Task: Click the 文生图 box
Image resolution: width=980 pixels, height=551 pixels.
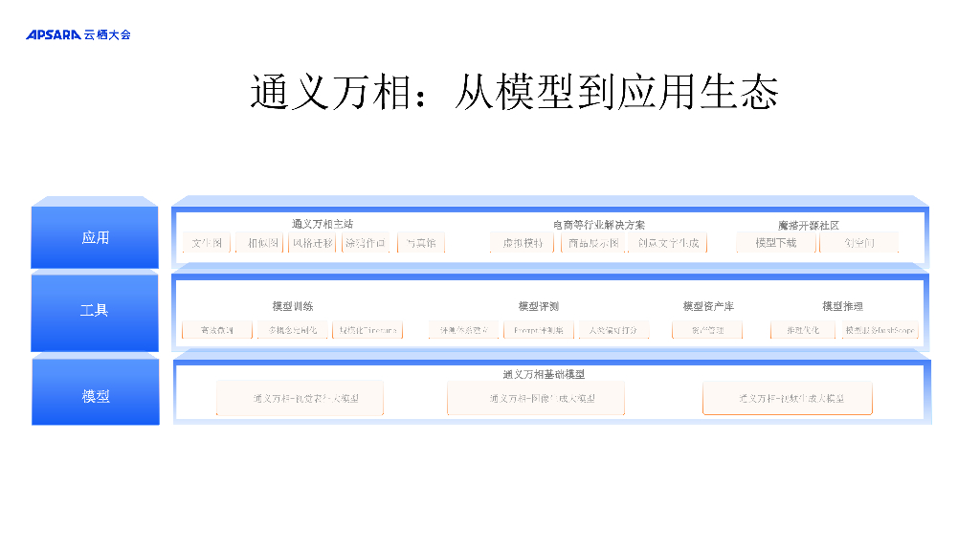Action: click(x=207, y=243)
